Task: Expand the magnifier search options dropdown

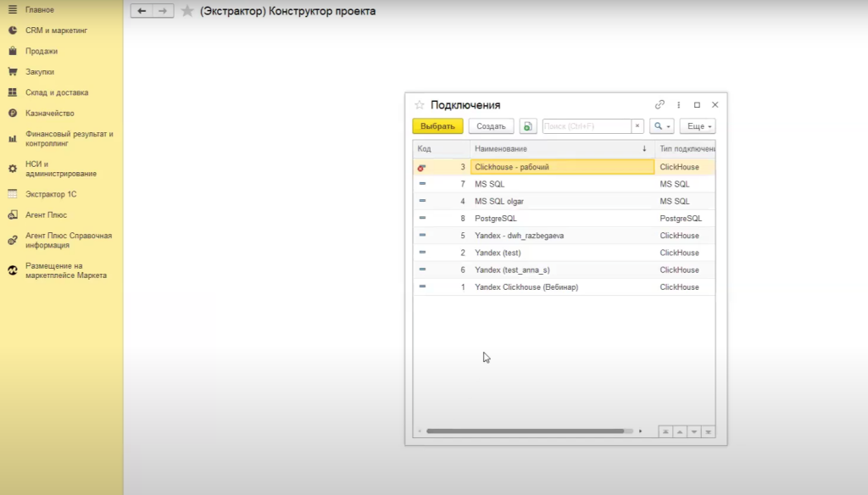Action: (661, 126)
